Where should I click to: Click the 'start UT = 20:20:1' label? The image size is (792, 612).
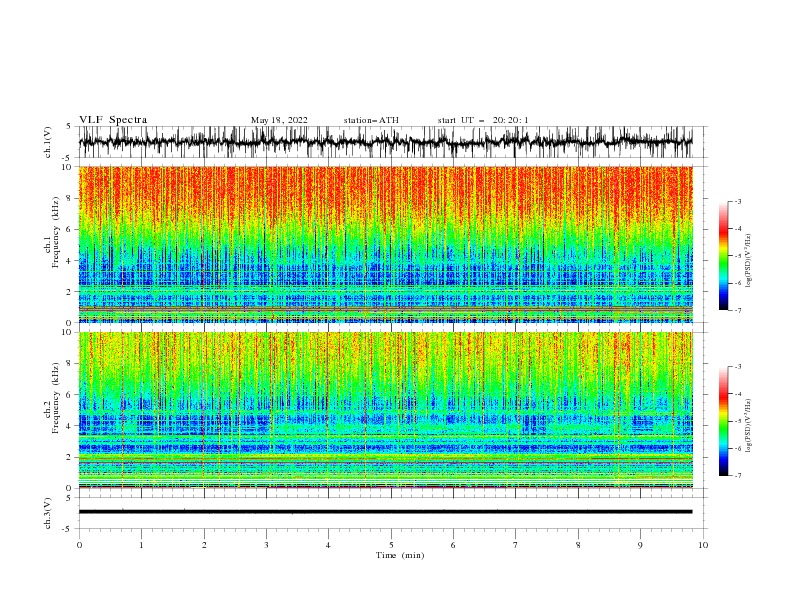[x=483, y=120]
